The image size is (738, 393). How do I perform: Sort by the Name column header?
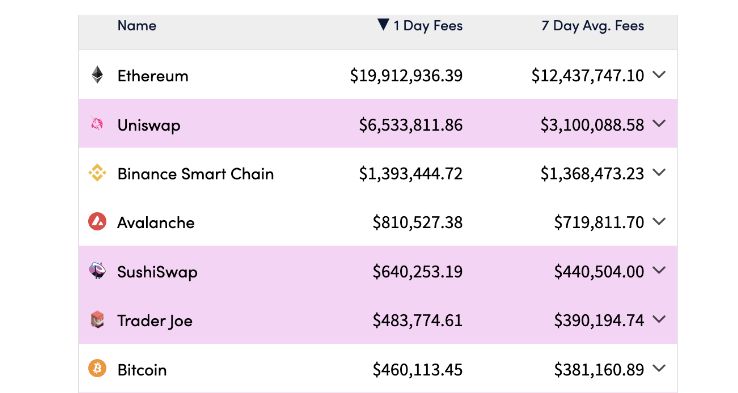tap(136, 25)
